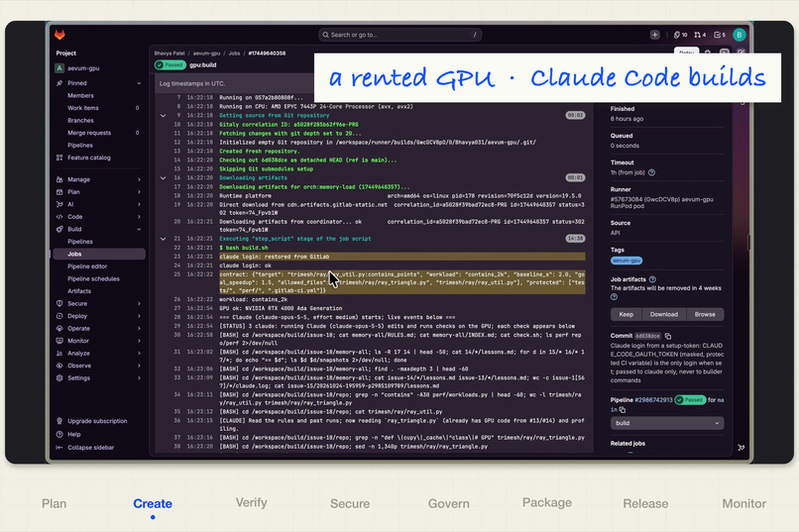Open the Pipeline editor link
This screenshot has width=799, height=532.
tap(87, 266)
